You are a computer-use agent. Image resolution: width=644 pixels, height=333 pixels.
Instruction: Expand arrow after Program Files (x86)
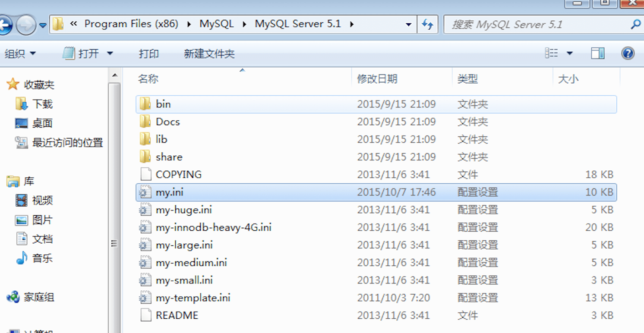pyautogui.click(x=189, y=25)
